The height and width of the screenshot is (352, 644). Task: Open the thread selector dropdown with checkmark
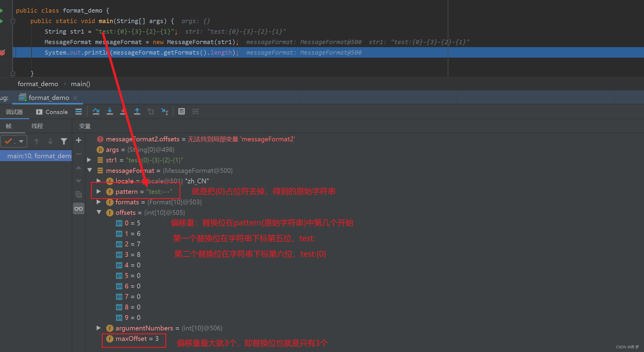(x=14, y=141)
